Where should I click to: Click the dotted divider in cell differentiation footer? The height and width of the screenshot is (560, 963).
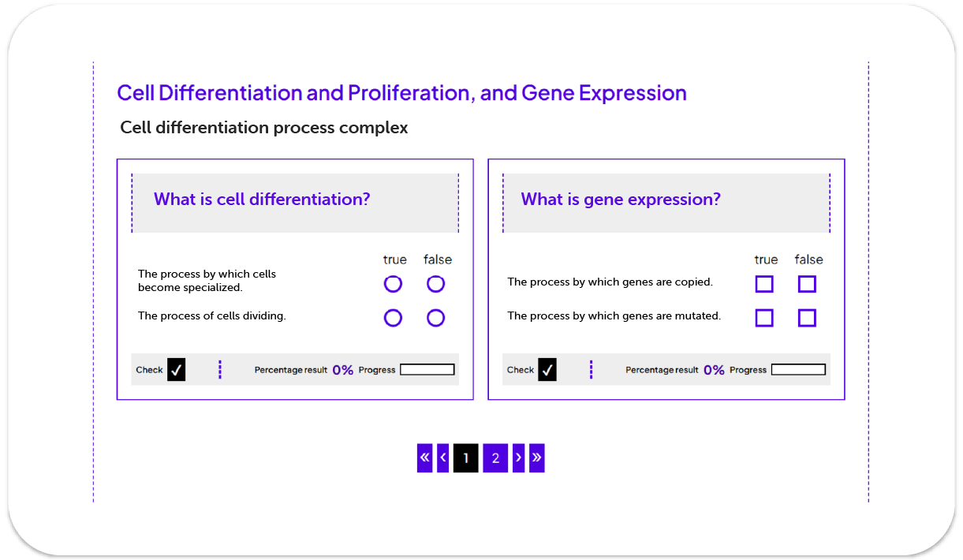220,369
